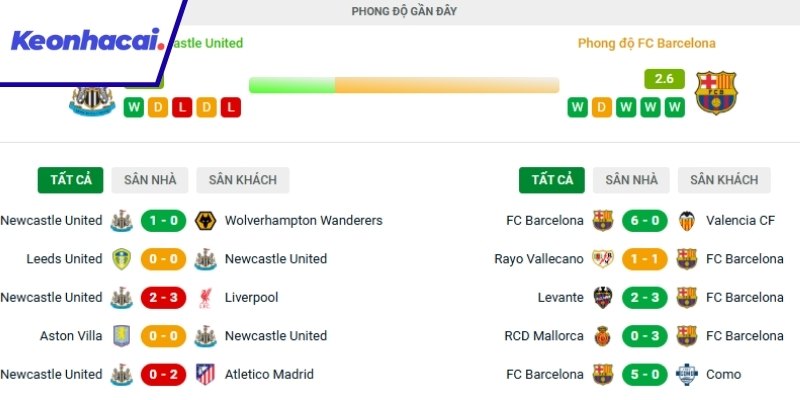800x400 pixels.
Task: Switch to Newcastle's SÂN KHÁCH tab
Action: 243,180
